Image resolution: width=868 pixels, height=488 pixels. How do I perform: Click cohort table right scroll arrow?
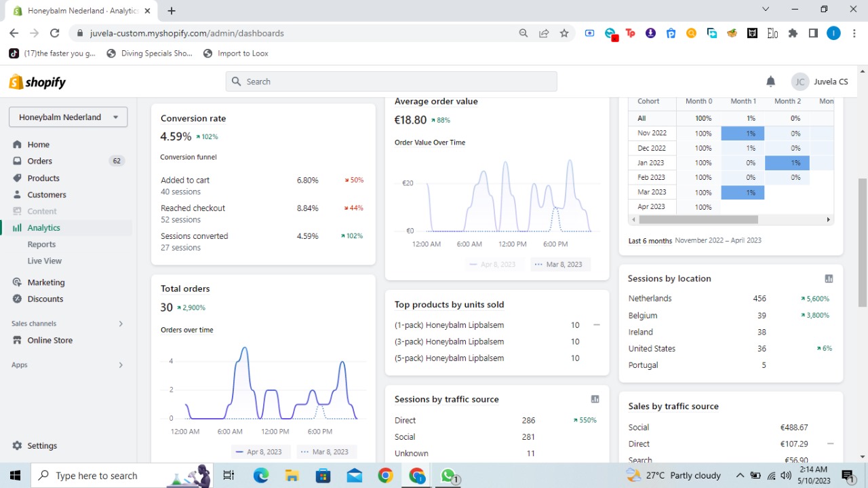coord(828,220)
